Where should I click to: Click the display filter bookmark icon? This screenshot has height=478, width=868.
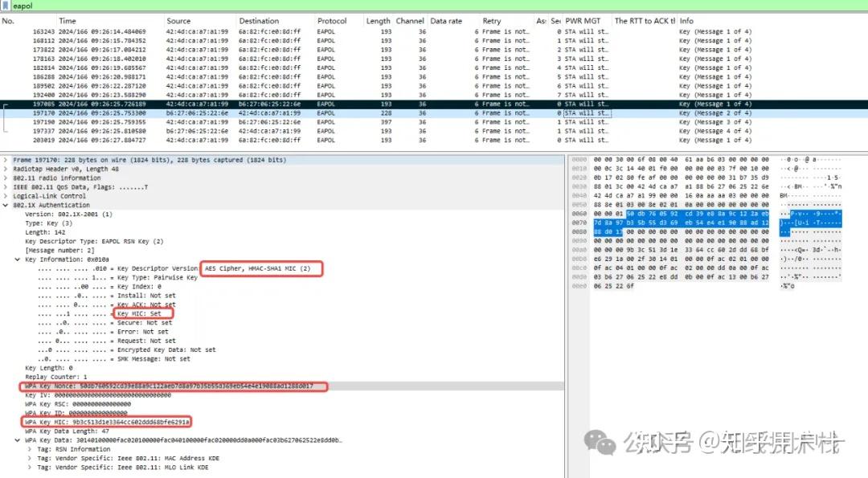tap(6, 4)
